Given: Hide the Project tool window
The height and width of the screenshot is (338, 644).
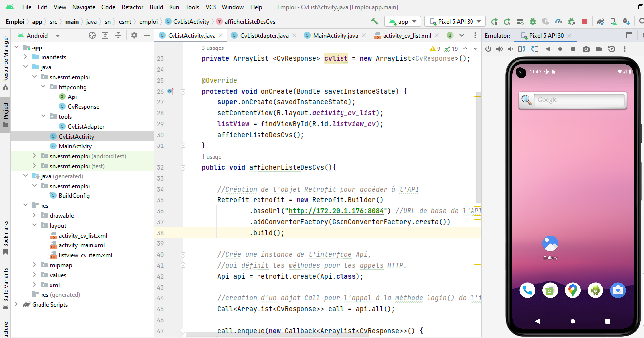Looking at the screenshot, I should (147, 35).
